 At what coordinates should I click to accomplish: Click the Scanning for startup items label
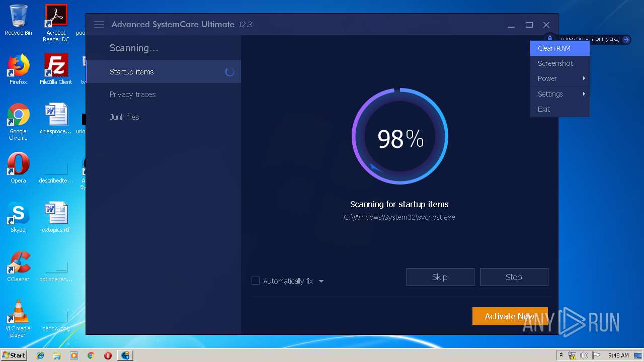(399, 204)
